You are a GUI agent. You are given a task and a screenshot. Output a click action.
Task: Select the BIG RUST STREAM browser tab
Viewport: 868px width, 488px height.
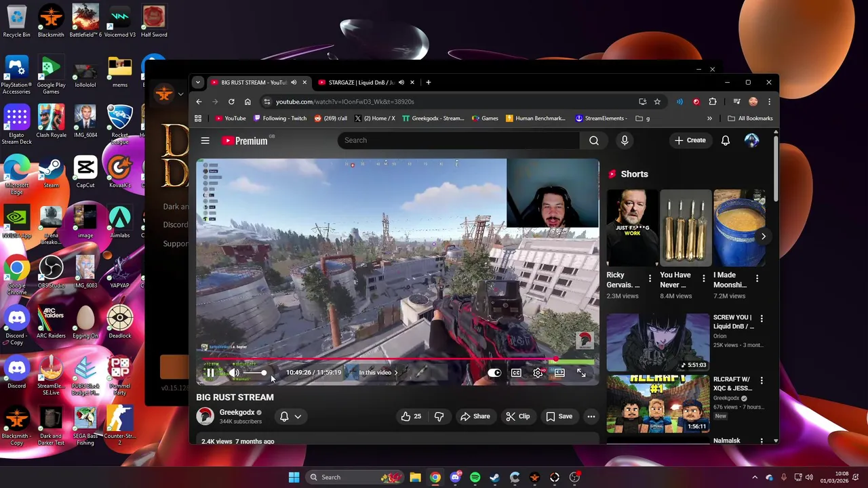pos(253,83)
